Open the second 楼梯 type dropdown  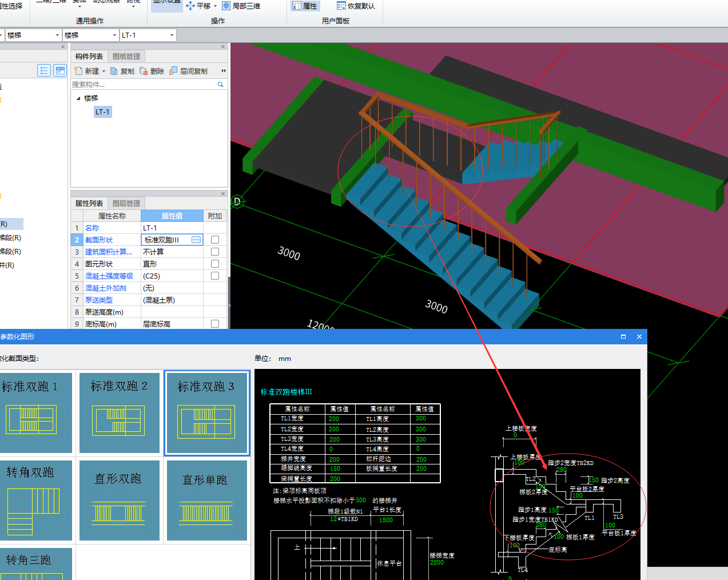click(x=114, y=35)
